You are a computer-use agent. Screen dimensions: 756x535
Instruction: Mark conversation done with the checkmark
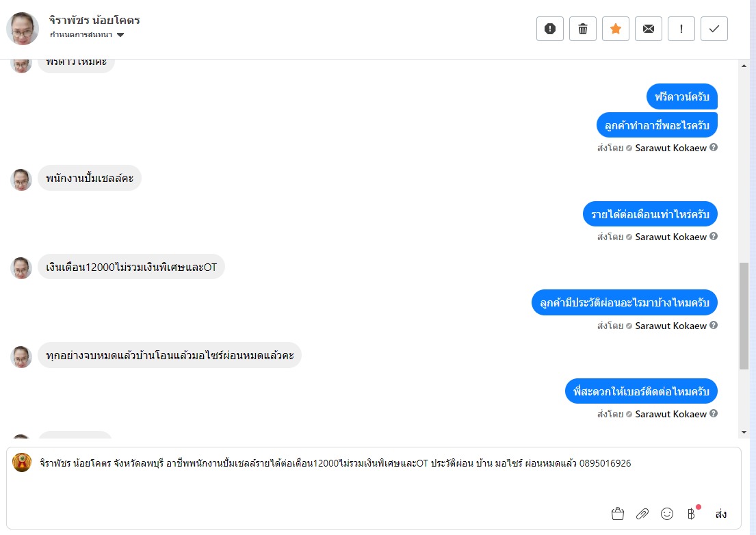pyautogui.click(x=714, y=29)
